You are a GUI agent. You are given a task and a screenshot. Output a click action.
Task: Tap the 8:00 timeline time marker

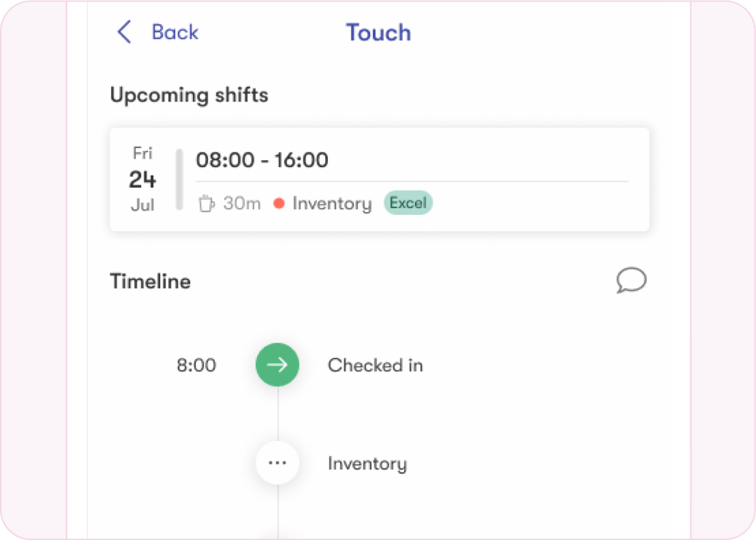pos(196,365)
